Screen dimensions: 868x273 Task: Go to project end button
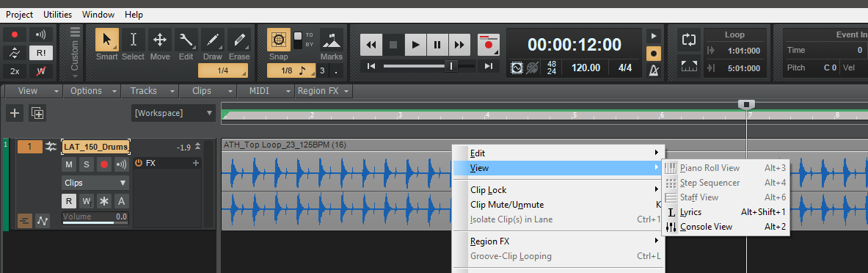point(488,67)
